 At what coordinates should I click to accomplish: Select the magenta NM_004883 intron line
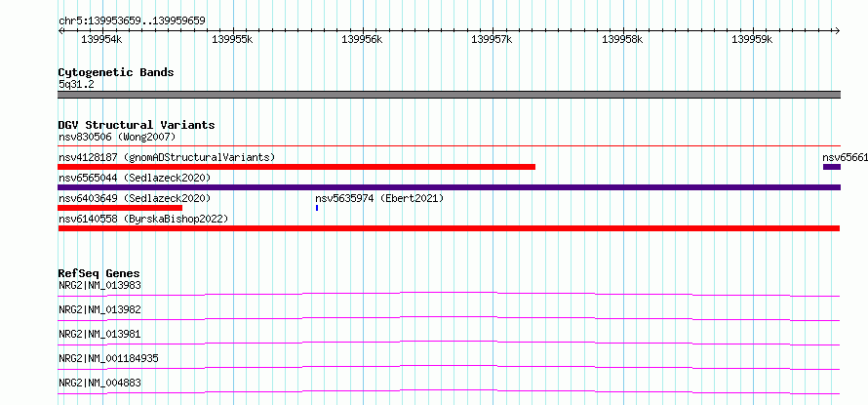click(449, 391)
